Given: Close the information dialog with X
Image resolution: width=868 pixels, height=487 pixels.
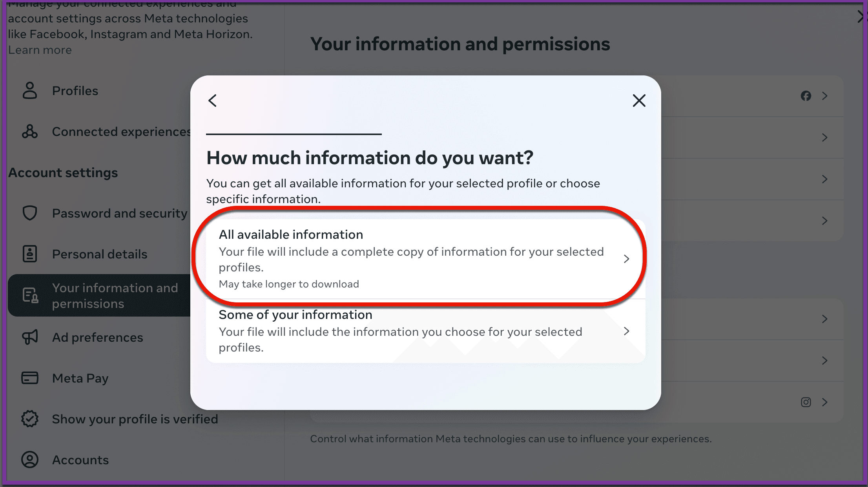Looking at the screenshot, I should click(639, 101).
